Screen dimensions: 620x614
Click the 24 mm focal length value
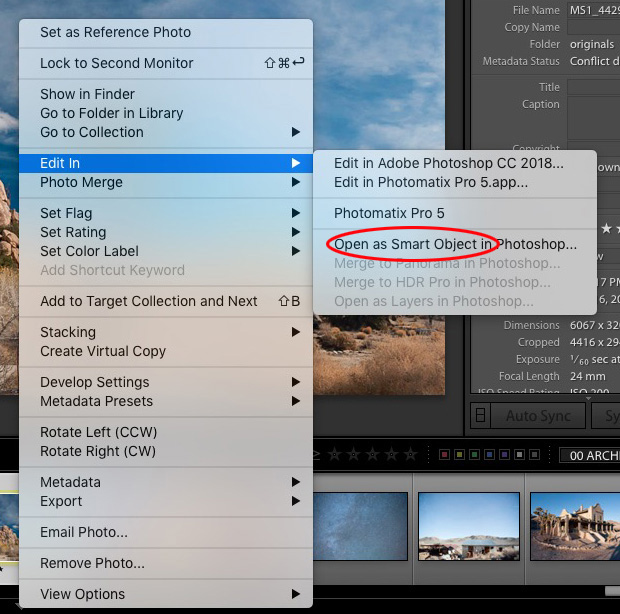(588, 376)
